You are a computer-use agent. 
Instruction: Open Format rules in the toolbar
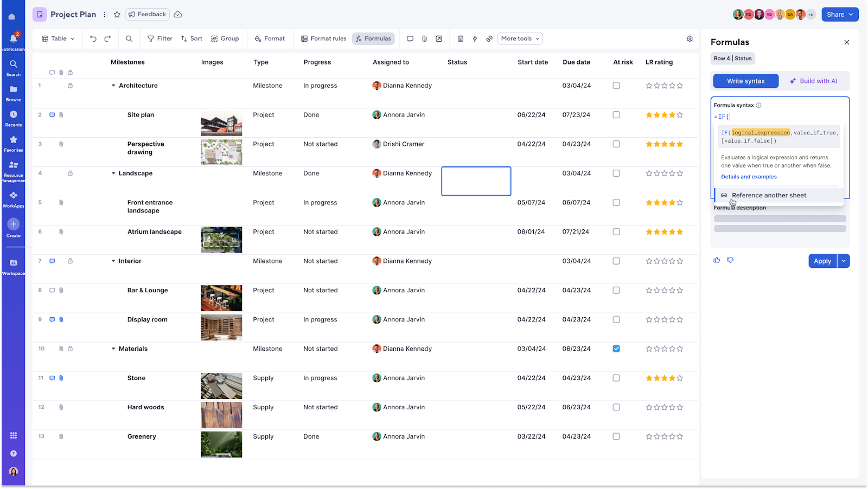point(323,38)
